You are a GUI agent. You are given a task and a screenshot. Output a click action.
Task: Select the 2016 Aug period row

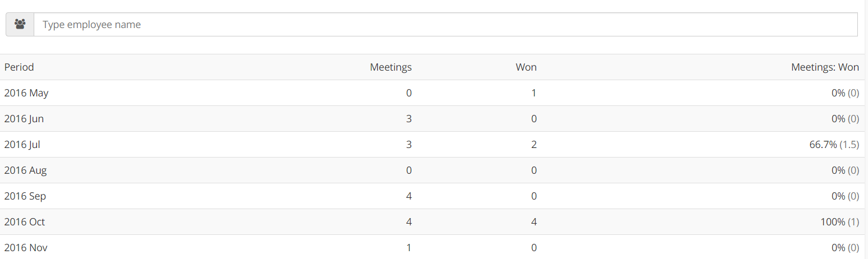[x=432, y=170]
